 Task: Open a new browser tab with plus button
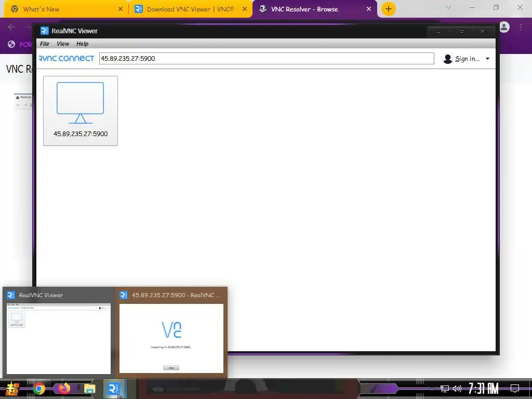pyautogui.click(x=389, y=9)
